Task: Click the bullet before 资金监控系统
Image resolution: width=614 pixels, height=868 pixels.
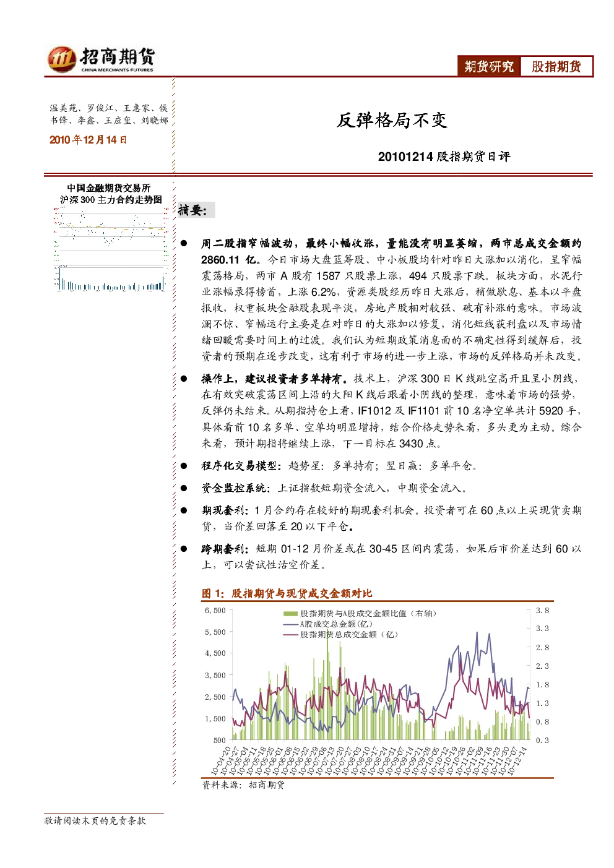Action: [x=184, y=488]
